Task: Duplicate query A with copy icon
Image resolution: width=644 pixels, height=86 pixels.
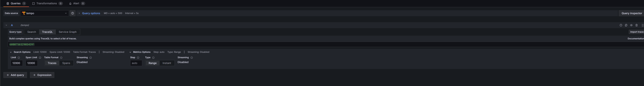Action: (626, 25)
